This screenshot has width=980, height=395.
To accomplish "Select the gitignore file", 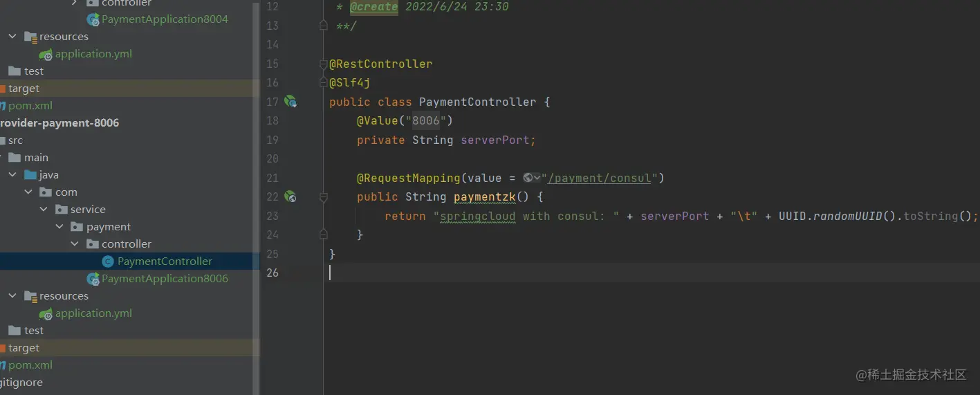I will coord(21,383).
